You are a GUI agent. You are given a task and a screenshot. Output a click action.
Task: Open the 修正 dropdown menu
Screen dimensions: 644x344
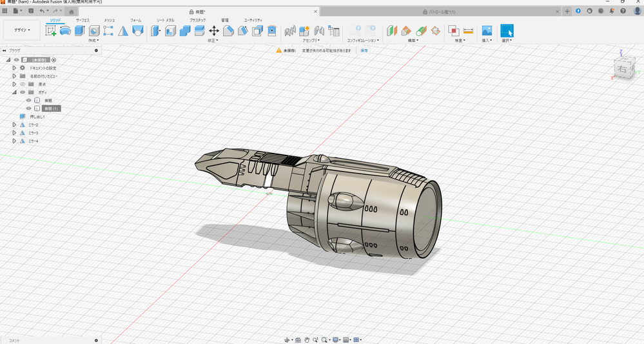pos(213,41)
